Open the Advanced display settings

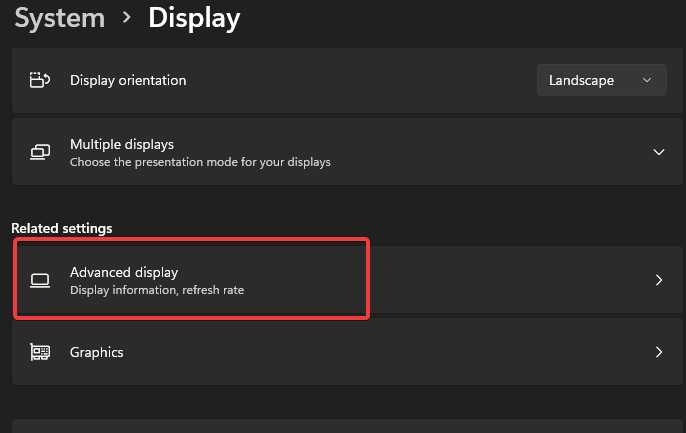[347, 279]
